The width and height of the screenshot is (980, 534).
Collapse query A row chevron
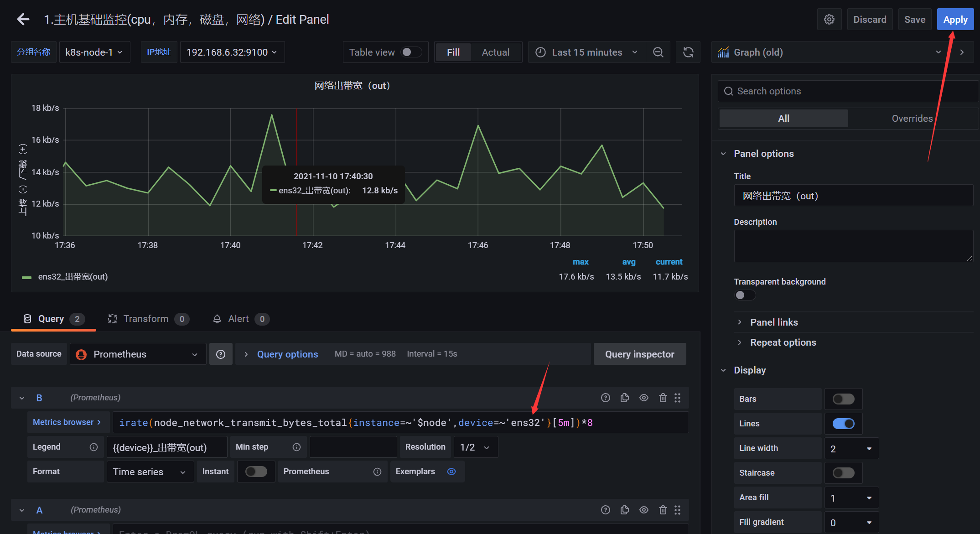21,510
